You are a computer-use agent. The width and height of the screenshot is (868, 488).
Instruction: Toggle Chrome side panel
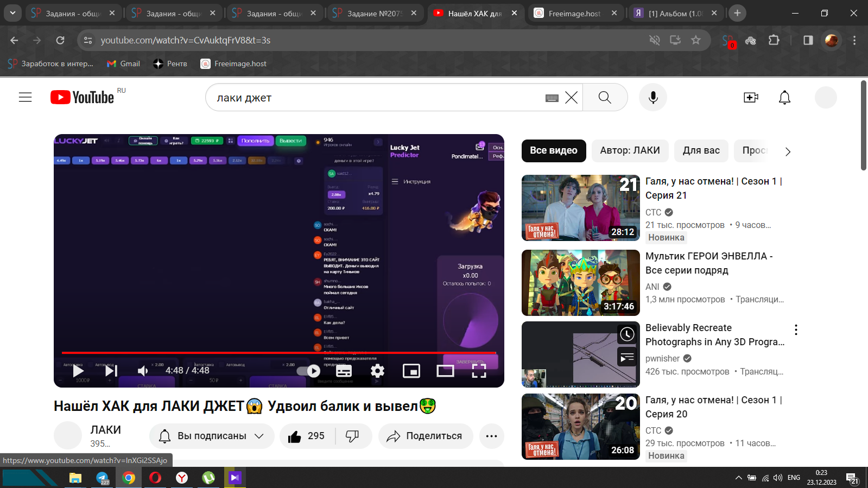808,40
